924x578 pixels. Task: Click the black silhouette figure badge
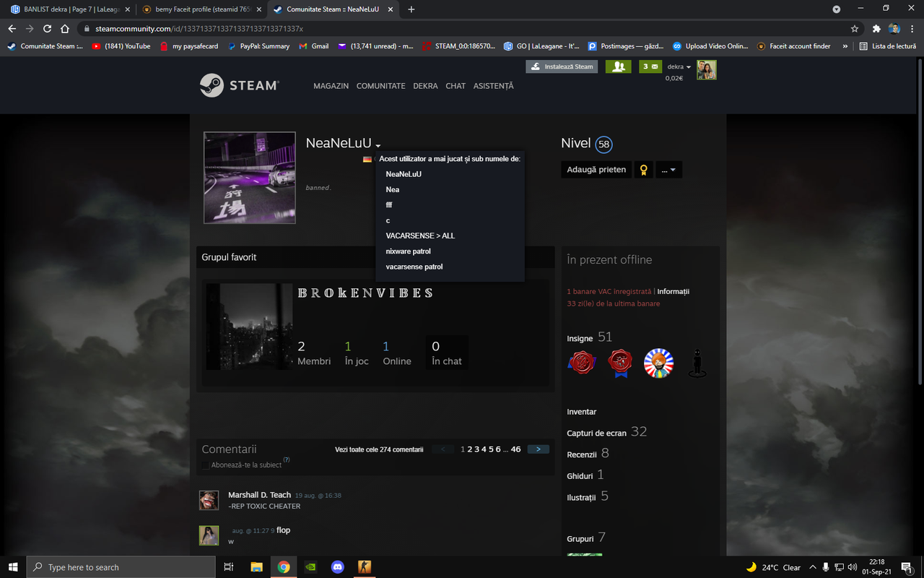pyautogui.click(x=697, y=363)
